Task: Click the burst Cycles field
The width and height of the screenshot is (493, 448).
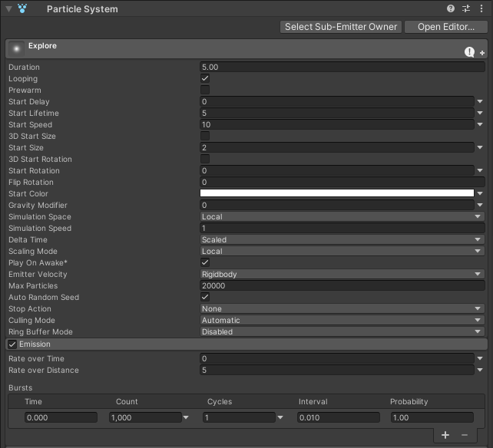Action: point(239,417)
